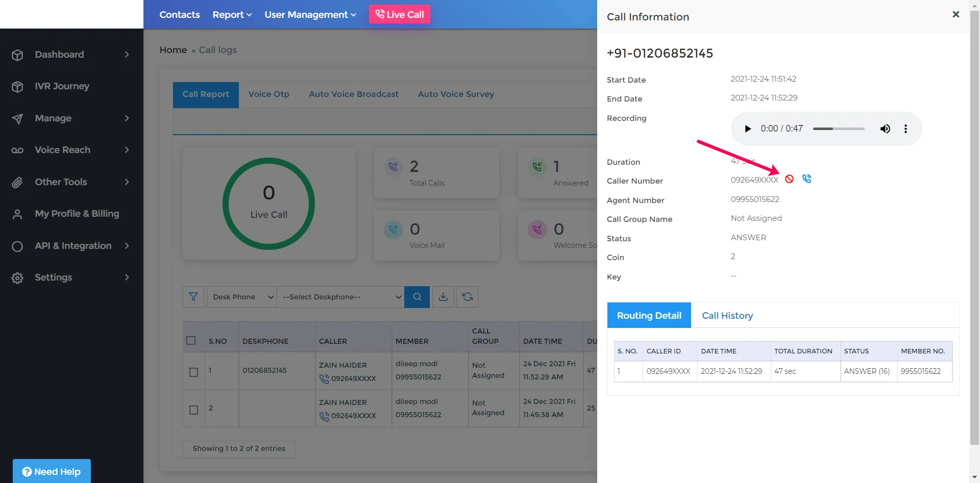The height and width of the screenshot is (483, 980).
Task: Click API & Integration circle icon
Action: (17, 246)
